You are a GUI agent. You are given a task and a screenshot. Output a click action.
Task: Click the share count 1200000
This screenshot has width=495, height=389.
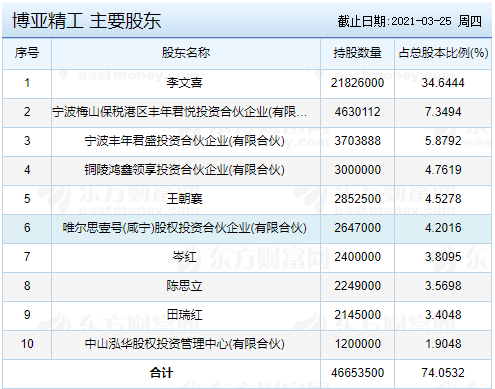[357, 344]
